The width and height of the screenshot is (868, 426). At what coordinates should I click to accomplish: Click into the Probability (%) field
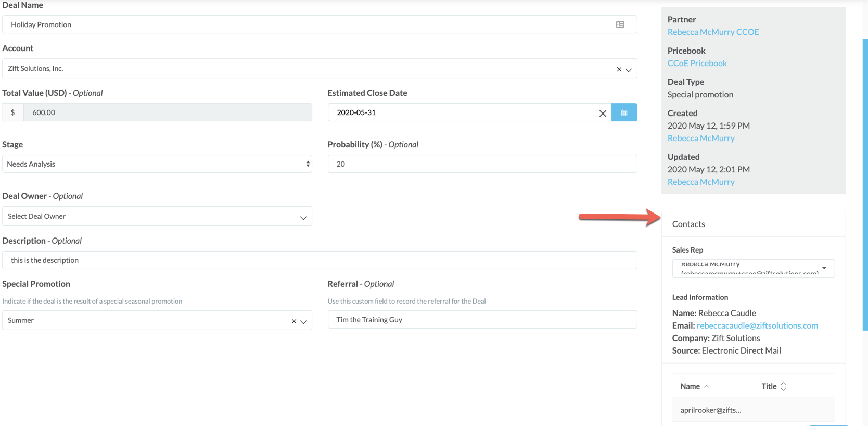482,164
